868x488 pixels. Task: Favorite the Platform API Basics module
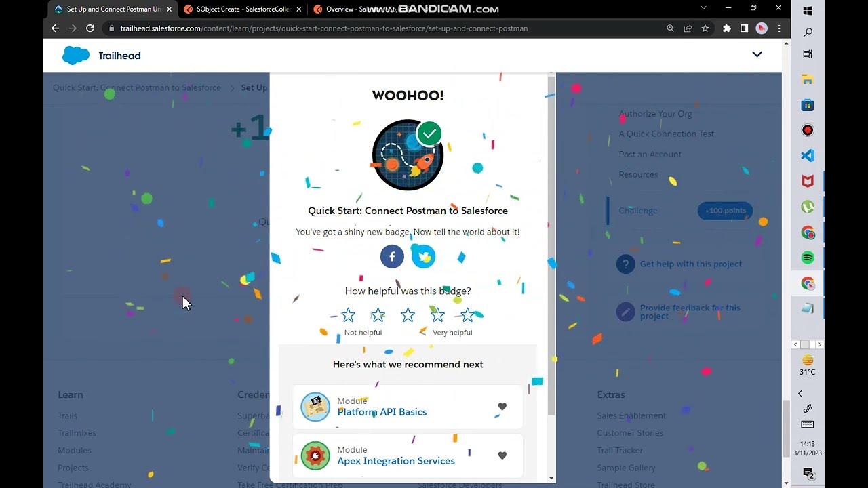[502, 407]
